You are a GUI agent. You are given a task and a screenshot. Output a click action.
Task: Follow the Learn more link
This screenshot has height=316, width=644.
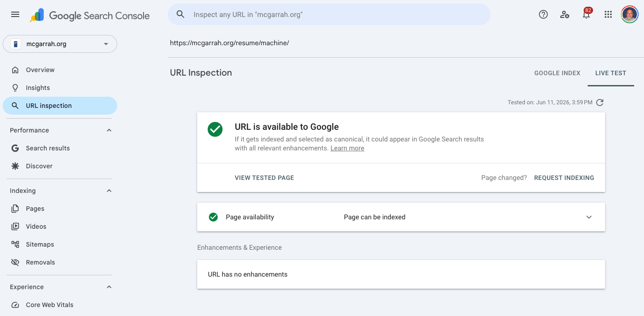click(x=347, y=148)
